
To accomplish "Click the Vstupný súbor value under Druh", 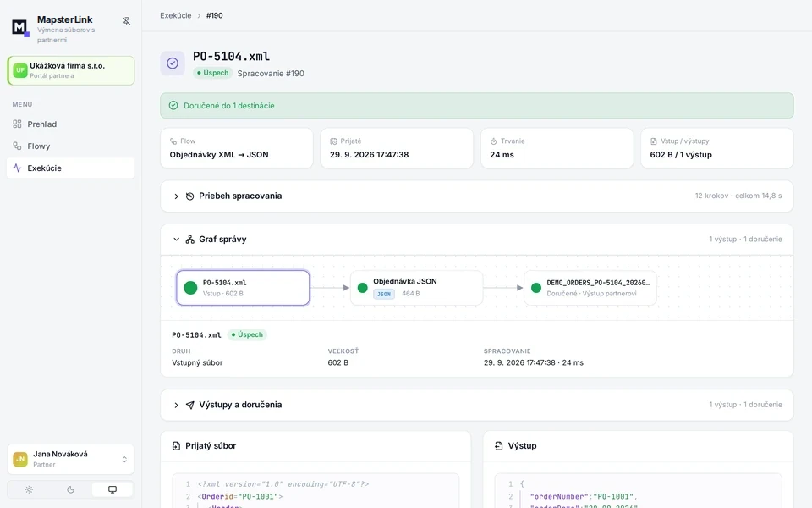I will (x=197, y=362).
